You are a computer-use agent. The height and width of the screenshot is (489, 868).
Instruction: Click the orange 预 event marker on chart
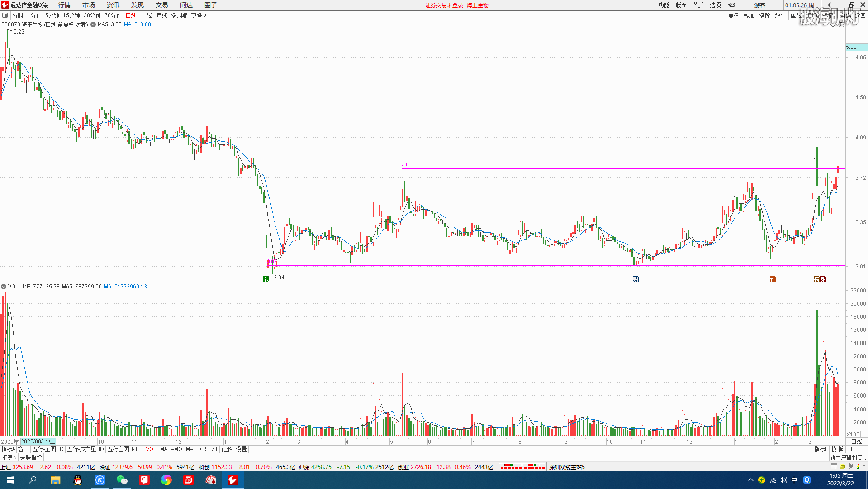click(x=773, y=279)
